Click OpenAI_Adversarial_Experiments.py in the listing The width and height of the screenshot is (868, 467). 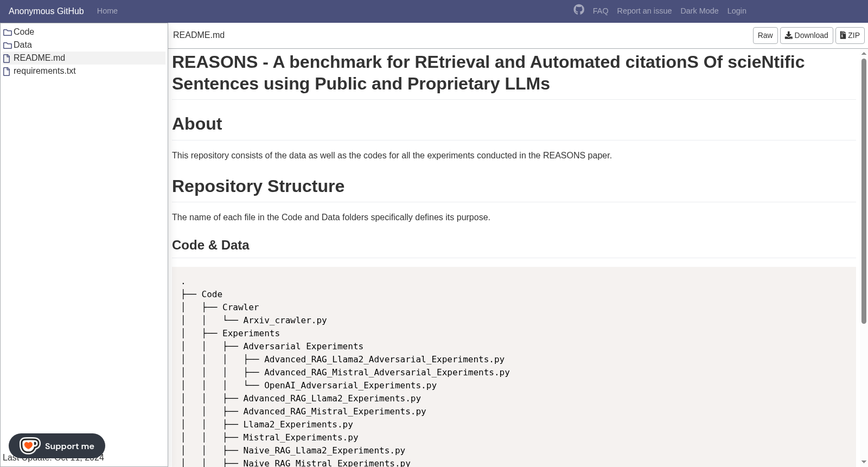[350, 385]
